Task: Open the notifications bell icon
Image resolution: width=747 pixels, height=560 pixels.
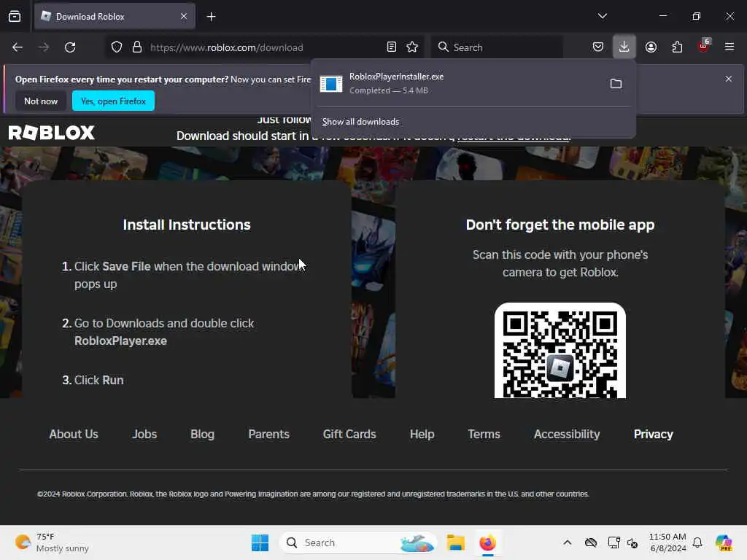Action: click(x=697, y=542)
